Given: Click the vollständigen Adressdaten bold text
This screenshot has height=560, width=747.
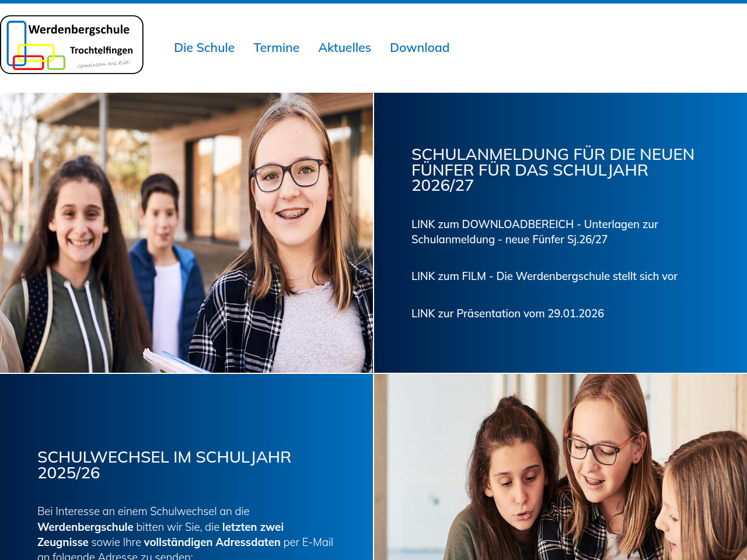Looking at the screenshot, I should coord(212,542).
